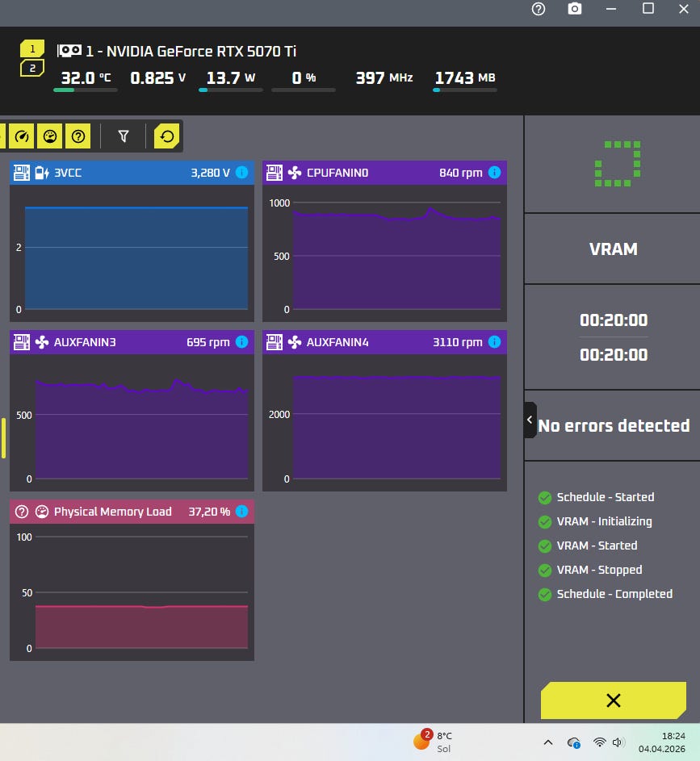Click the fan icon next to AUXFANIN4
The image size is (700, 761).
click(294, 342)
